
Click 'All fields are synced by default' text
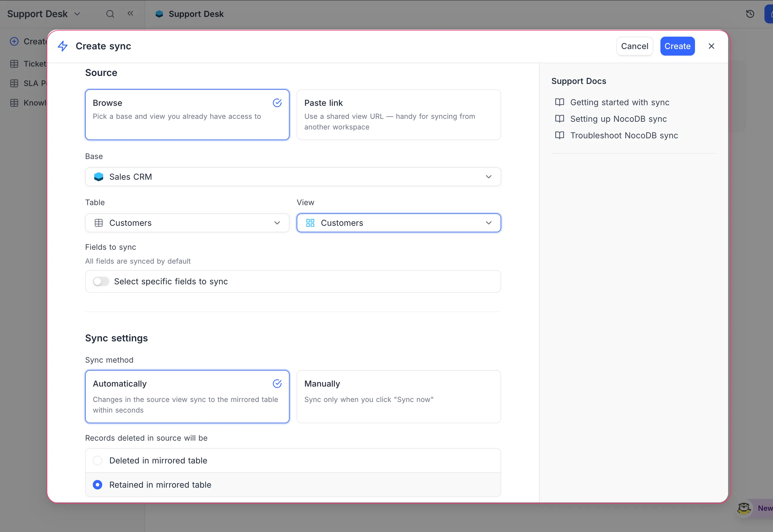[138, 261]
